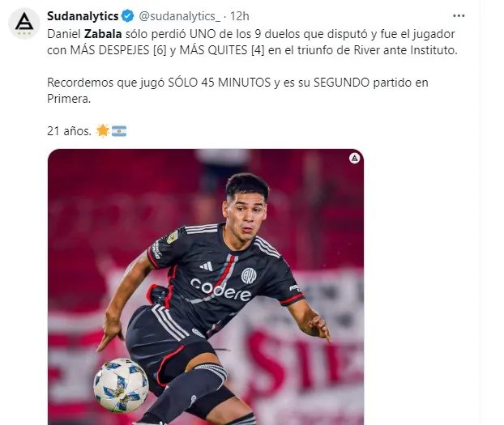Click the River Plate crest on jersey
This screenshot has height=425, width=504.
click(x=249, y=275)
